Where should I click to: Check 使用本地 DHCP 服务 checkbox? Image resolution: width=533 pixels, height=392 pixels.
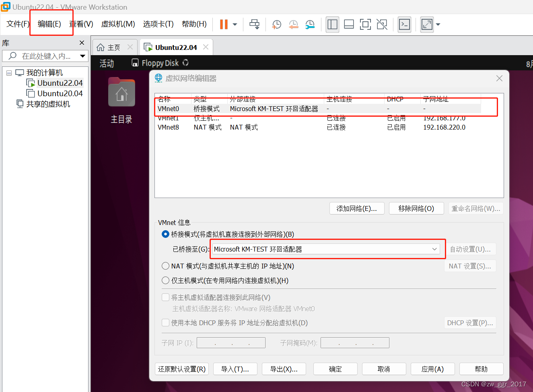pos(165,322)
